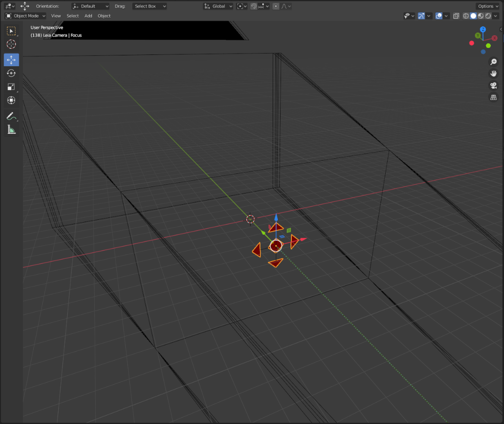Select the Scale tool
The height and width of the screenshot is (424, 504).
[x=11, y=87]
